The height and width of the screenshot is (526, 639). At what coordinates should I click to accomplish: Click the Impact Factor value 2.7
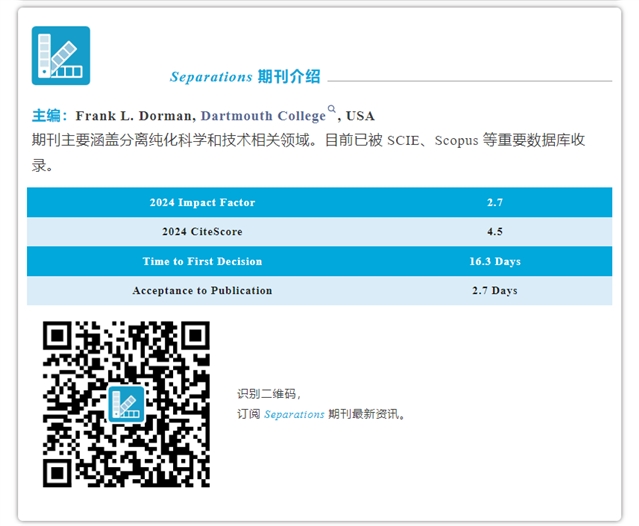pos(494,203)
